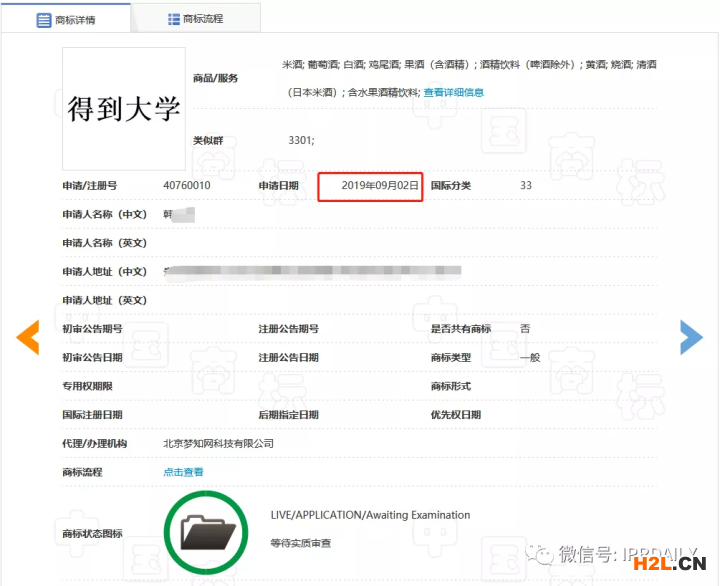Screen dimensions: 720x586
Task: Click the 得到大学 trademark image
Action: (124, 108)
